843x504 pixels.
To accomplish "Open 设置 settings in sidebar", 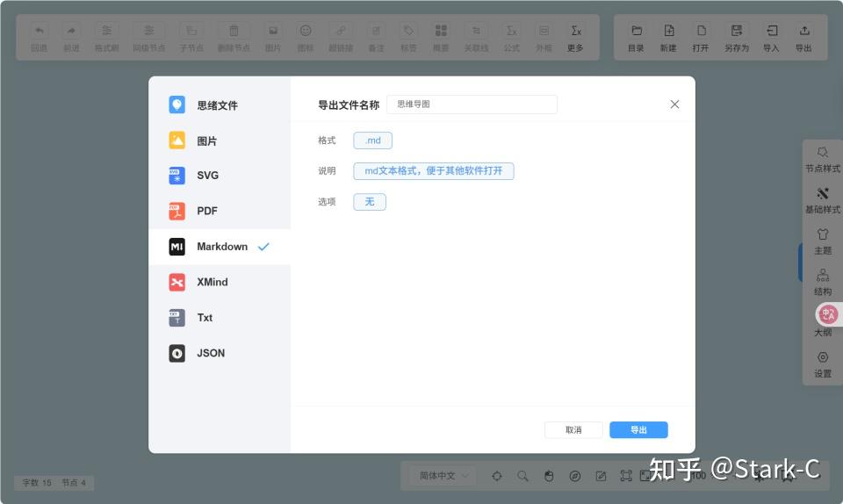I will coord(823,364).
